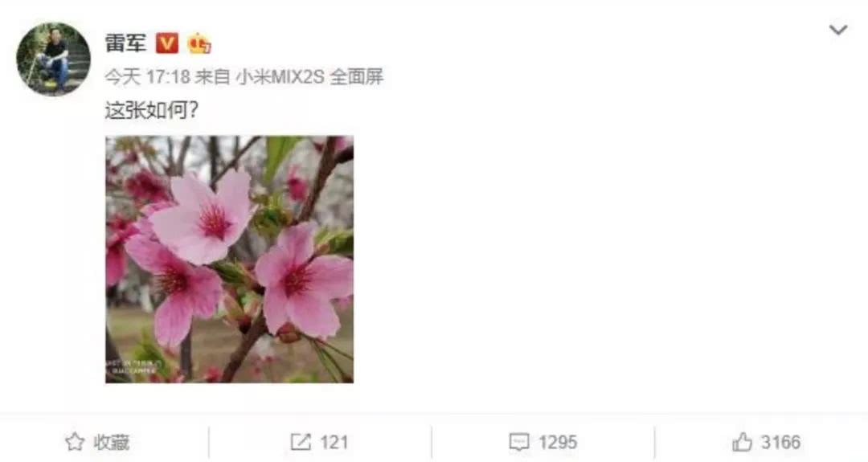Open the 今天 17:18 timestamp link
Screen dimensions: 868x462
click(x=147, y=76)
